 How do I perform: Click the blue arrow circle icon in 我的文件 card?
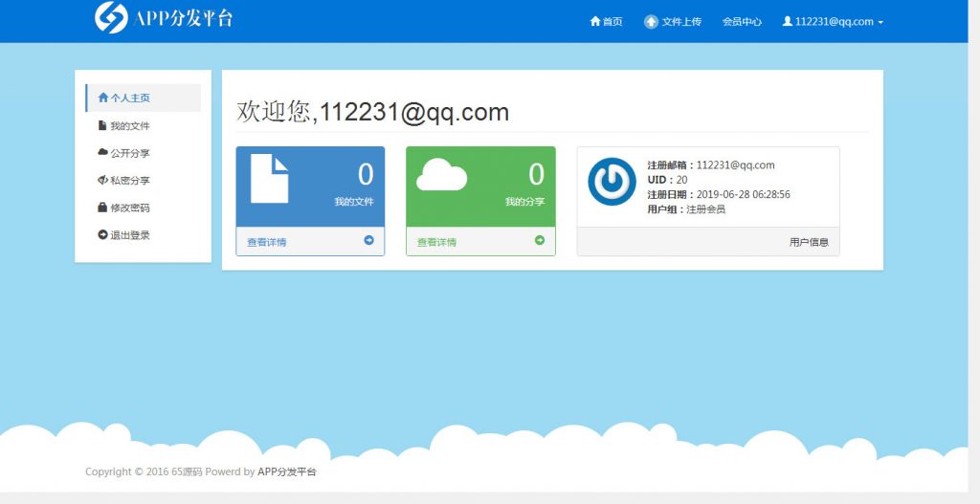(x=368, y=240)
